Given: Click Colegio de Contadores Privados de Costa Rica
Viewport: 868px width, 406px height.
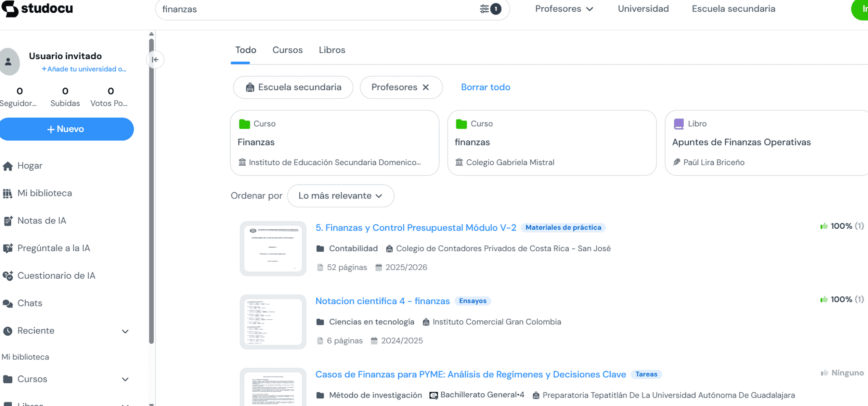Looking at the screenshot, I should click(503, 249).
